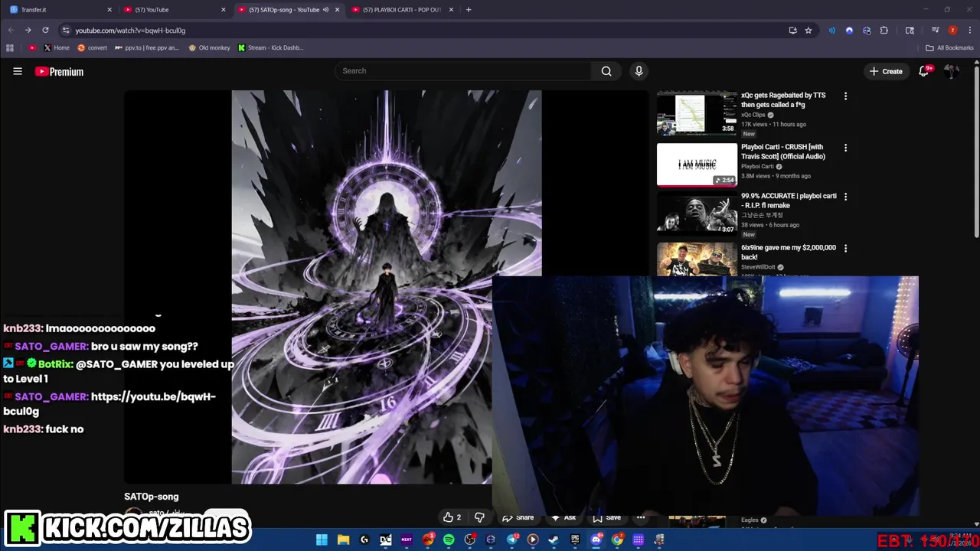Open the YouTube account avatar menu
This screenshot has height=551, width=980.
coord(951,71)
